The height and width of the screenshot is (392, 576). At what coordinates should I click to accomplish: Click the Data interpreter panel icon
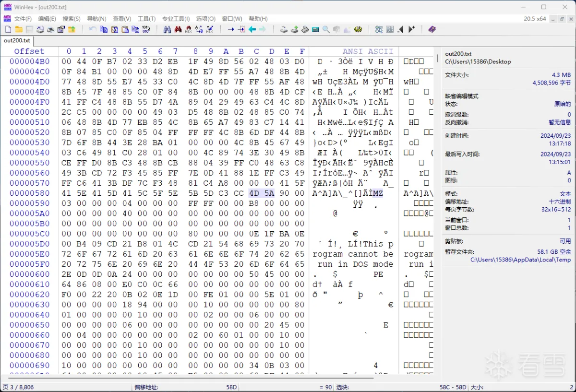pyautogui.click(x=389, y=29)
